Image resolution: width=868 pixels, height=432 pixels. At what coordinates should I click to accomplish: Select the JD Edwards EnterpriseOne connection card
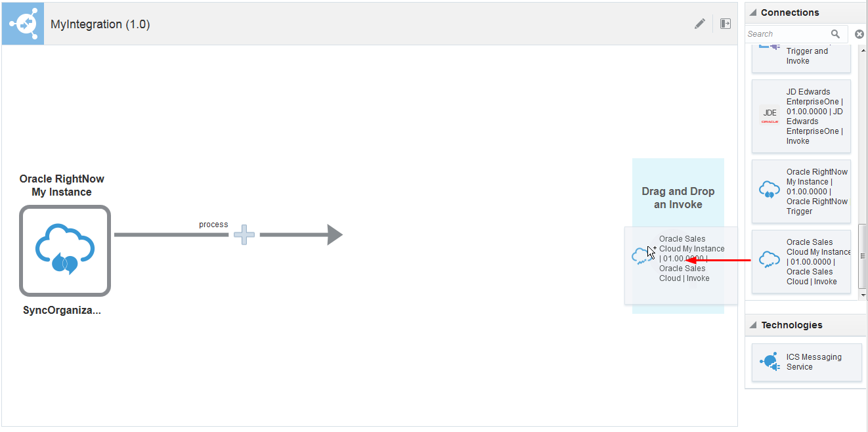[x=801, y=116]
